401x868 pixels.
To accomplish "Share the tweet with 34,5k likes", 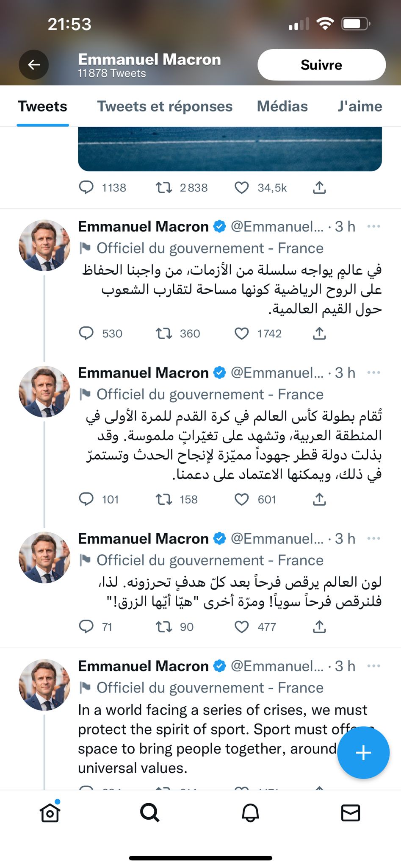I will 319,188.
